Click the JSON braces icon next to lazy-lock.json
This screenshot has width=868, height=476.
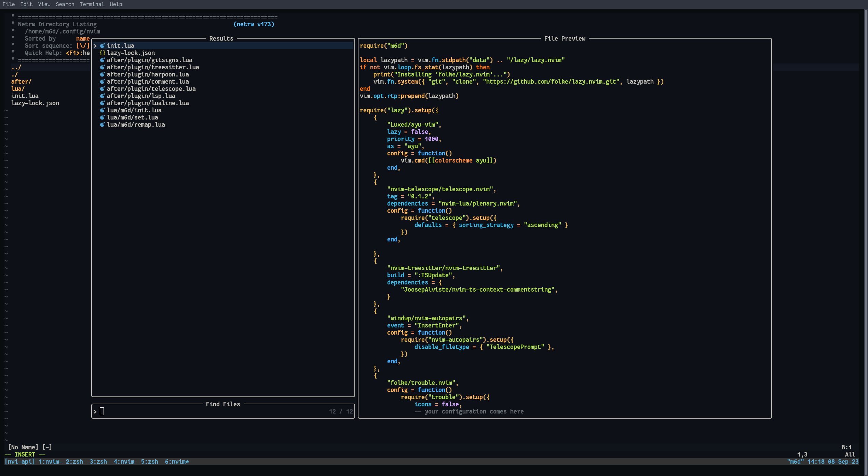[102, 53]
